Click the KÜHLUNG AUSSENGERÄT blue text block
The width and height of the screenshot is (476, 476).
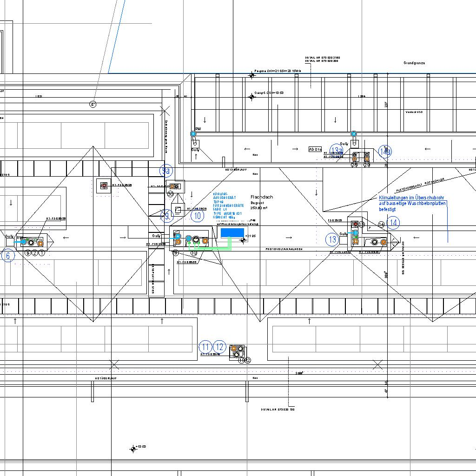click(x=227, y=205)
